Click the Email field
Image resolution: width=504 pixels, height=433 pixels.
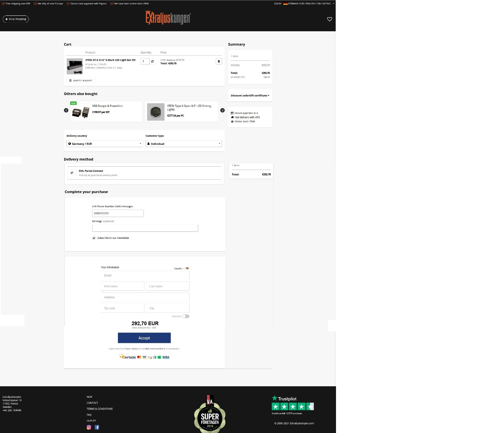[145, 275]
